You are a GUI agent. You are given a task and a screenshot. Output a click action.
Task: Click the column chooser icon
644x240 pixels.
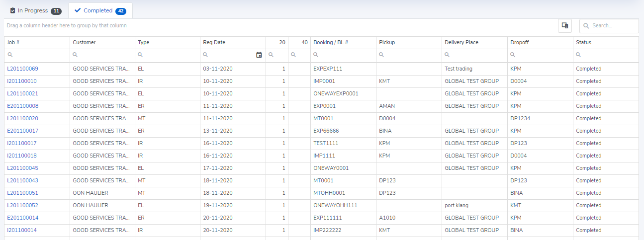[x=564, y=26]
